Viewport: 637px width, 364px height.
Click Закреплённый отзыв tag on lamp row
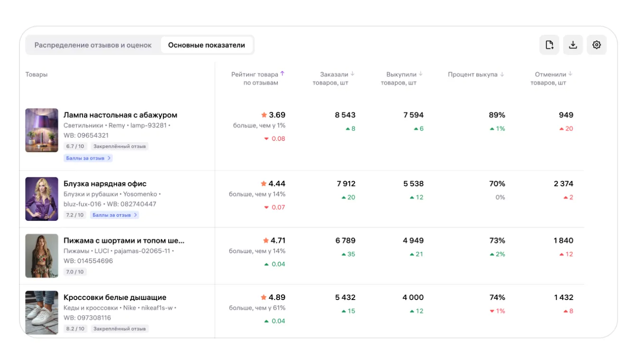coord(119,146)
